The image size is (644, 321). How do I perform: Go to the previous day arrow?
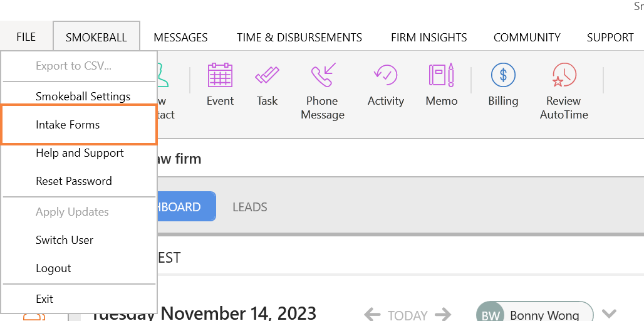coord(371,315)
